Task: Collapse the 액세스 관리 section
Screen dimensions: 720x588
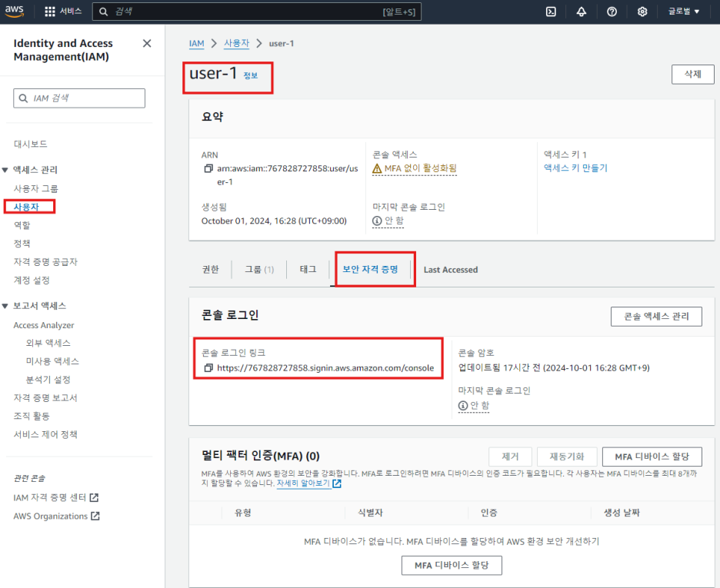Action: tap(5, 170)
